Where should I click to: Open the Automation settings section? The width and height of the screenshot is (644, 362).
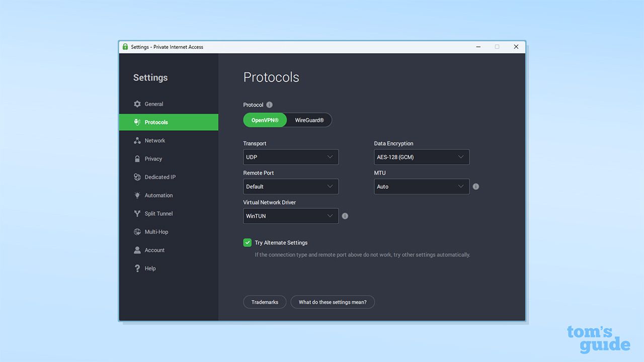click(x=158, y=195)
